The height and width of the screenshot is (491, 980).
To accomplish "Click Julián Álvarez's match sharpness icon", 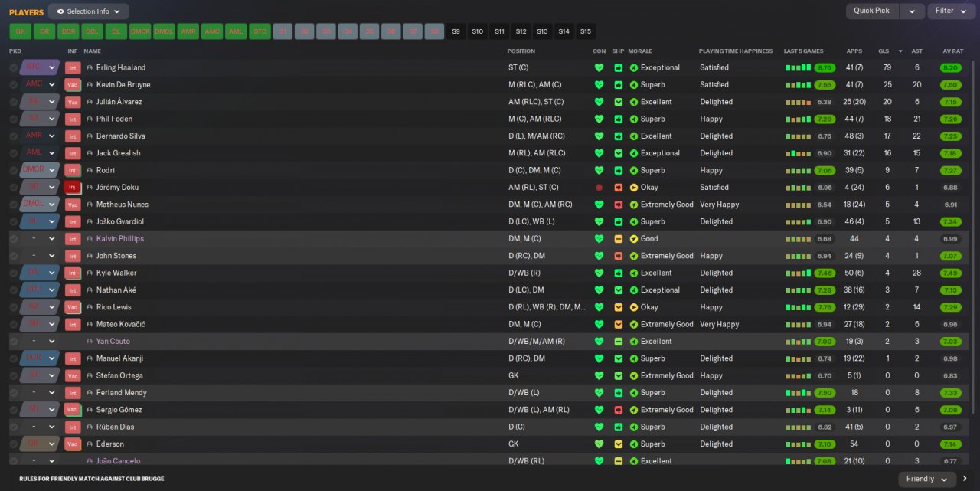I will click(619, 102).
